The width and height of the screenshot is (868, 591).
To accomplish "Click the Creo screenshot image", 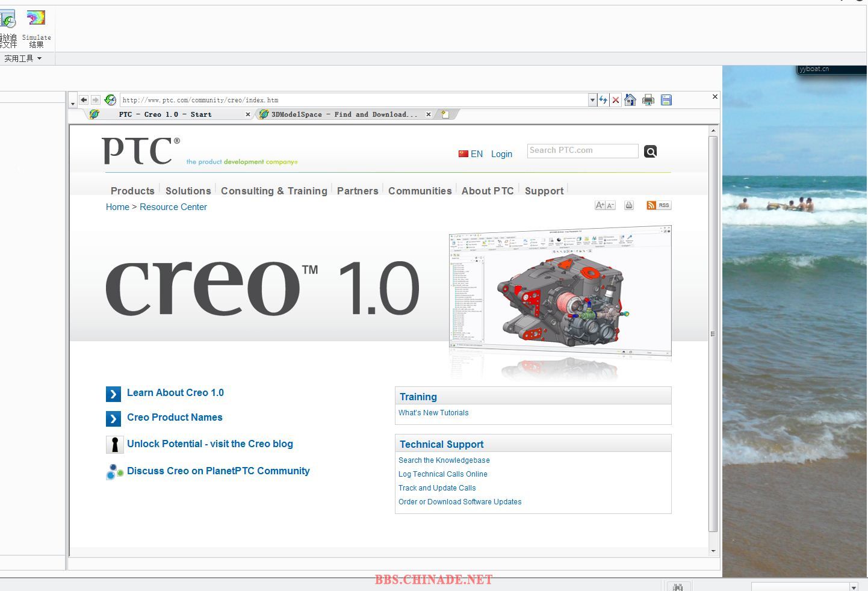I will click(560, 292).
